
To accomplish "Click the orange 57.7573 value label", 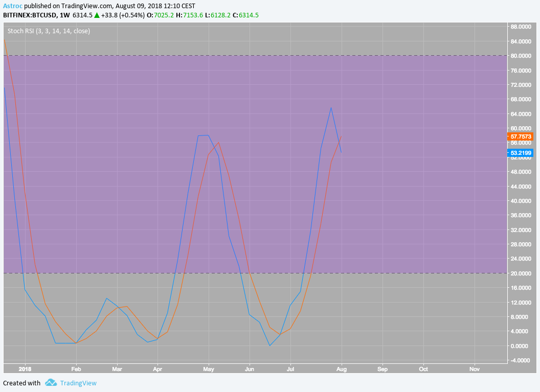I will (521, 136).
